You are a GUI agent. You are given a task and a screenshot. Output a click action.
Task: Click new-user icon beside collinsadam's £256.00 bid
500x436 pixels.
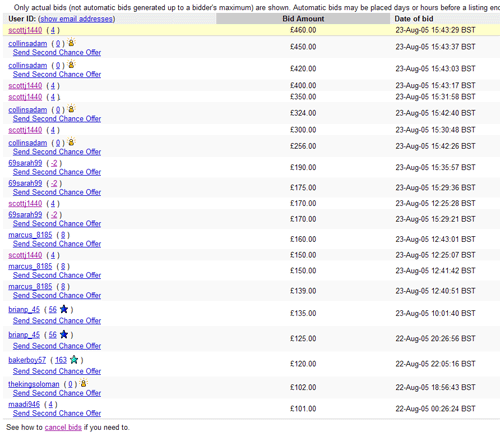click(71, 142)
